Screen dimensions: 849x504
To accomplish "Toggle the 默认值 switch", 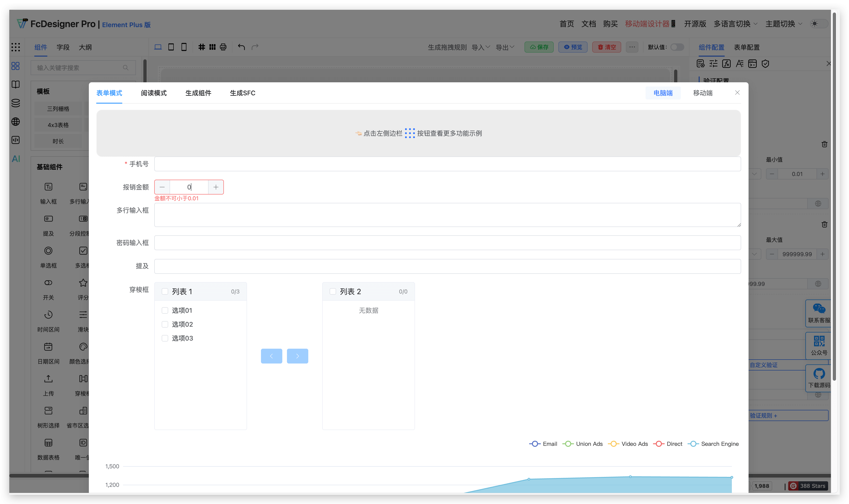I will pyautogui.click(x=677, y=47).
